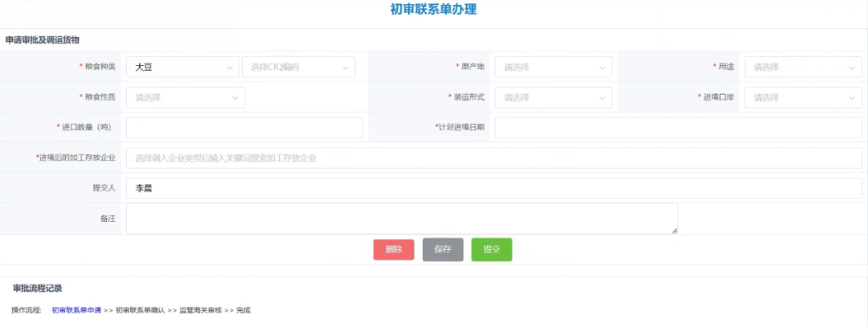Open the 粮食种类 dropdown showing 大豆
This screenshot has height=328, width=868.
[182, 67]
